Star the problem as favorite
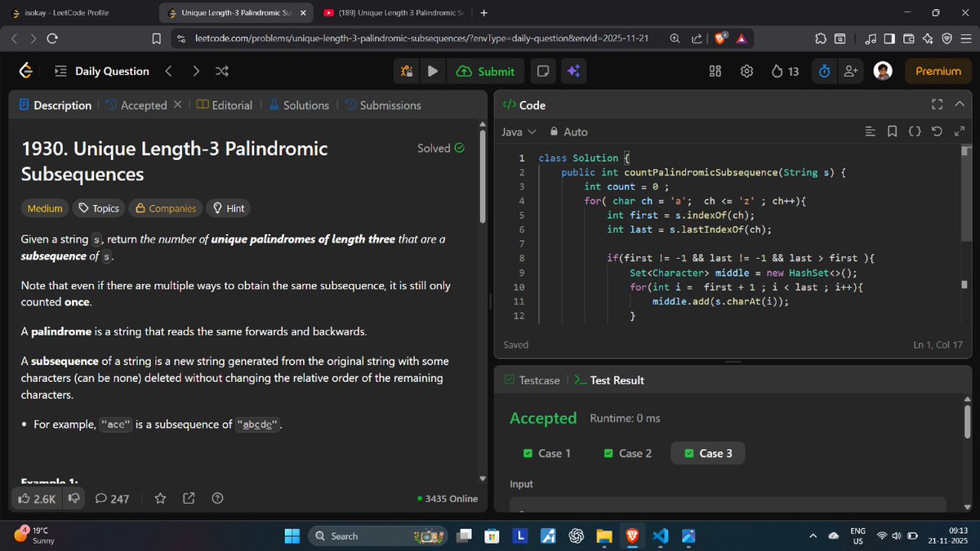980x551 pixels. tap(161, 498)
